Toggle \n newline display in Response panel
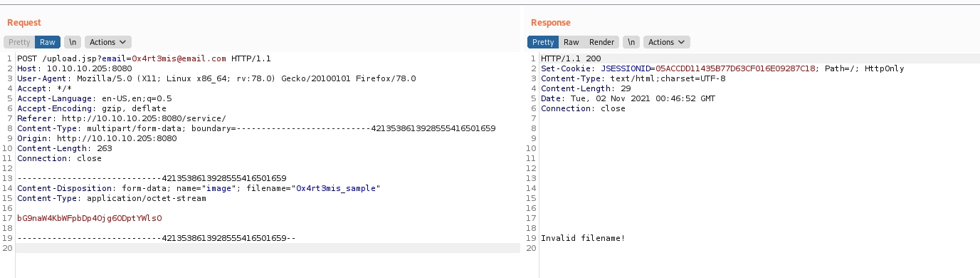 pos(631,42)
